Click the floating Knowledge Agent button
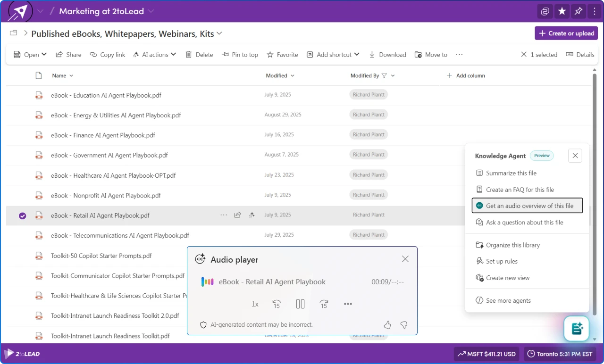This screenshot has height=364, width=604. 577,328
